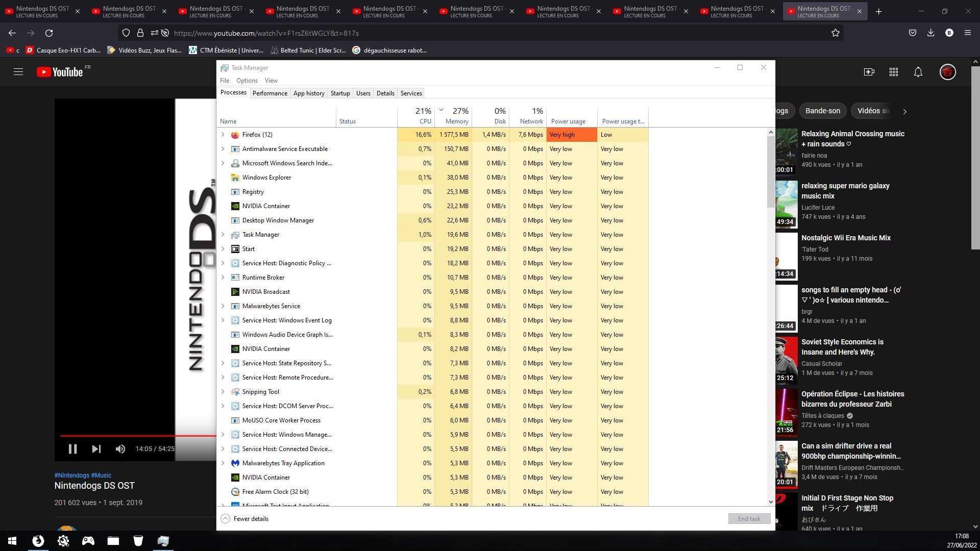The image size is (980, 551).
Task: Expand the Malwarebytes Tray Application entry
Action: coord(223,463)
